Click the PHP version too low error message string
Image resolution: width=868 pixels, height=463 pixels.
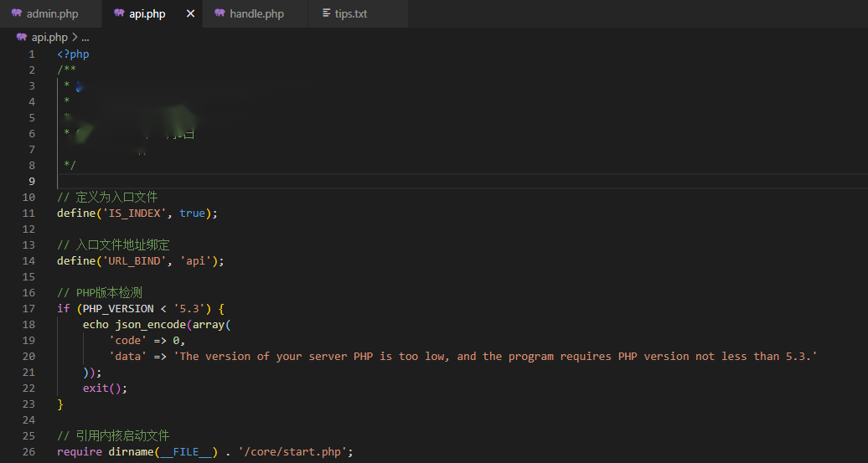[496, 357]
